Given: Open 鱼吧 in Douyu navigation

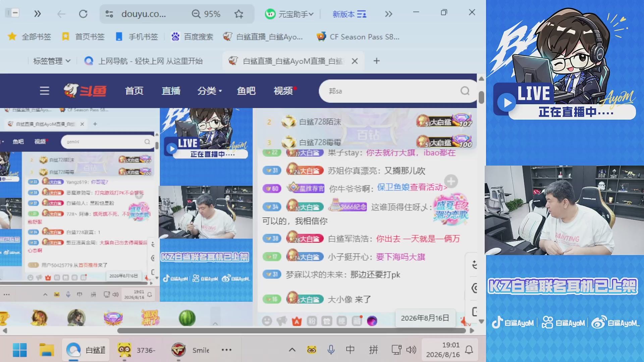Looking at the screenshot, I should [246, 91].
